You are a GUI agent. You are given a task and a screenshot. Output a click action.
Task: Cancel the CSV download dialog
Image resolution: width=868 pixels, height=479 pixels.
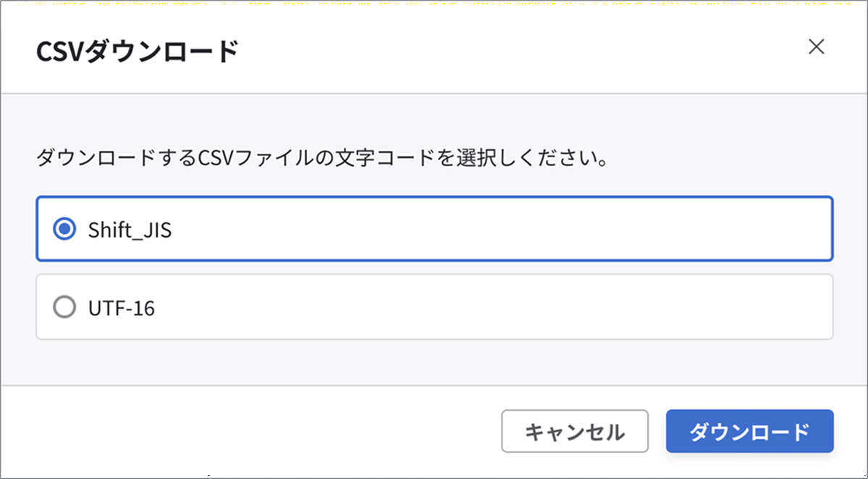[x=574, y=430]
